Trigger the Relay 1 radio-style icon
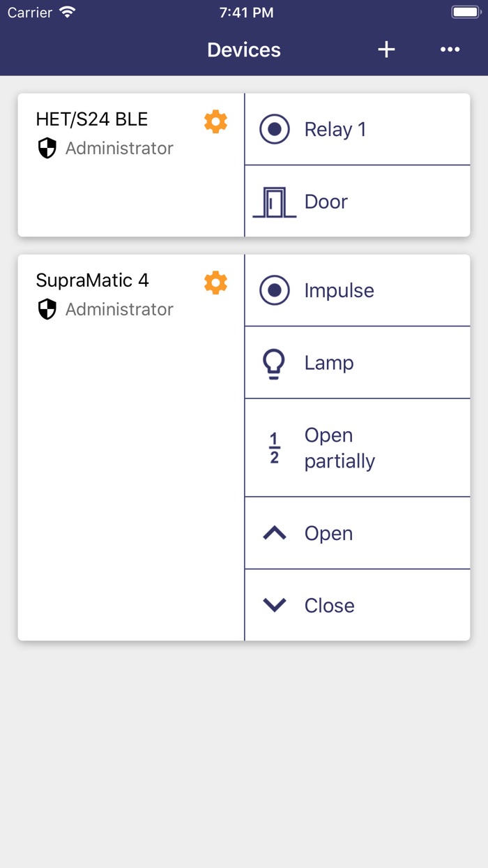 274,130
